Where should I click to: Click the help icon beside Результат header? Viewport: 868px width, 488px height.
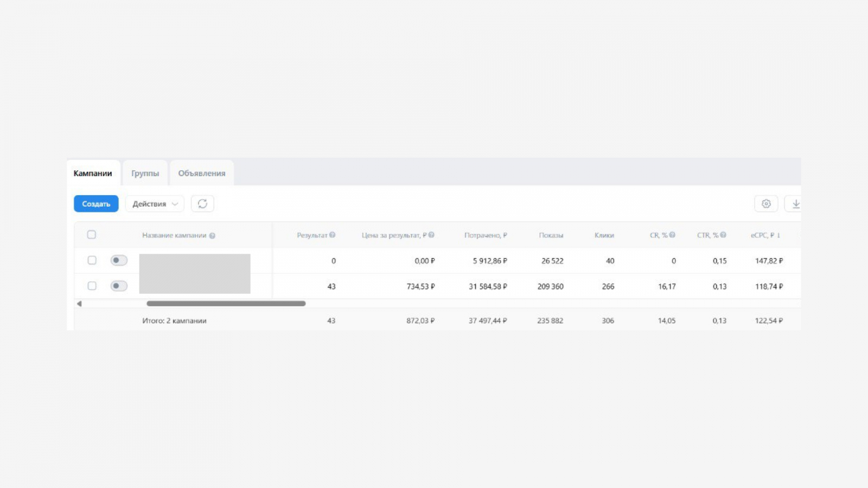[333, 235]
